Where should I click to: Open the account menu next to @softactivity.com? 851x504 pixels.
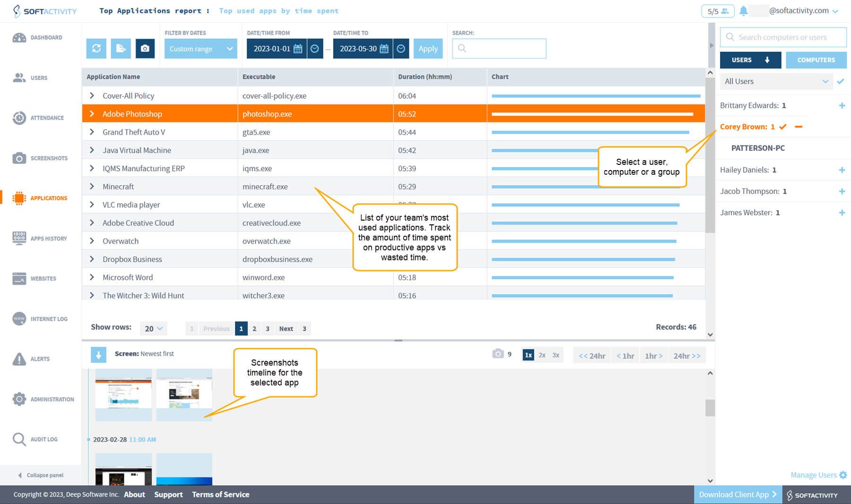tap(835, 11)
